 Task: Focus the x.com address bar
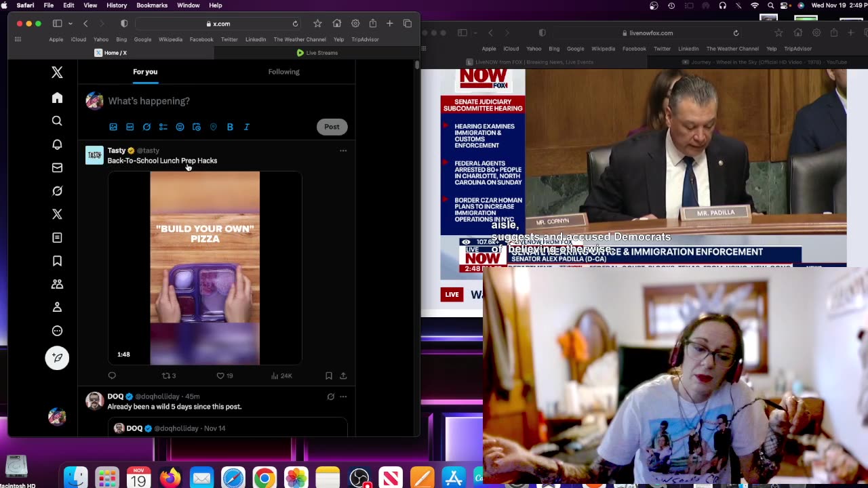point(218,24)
